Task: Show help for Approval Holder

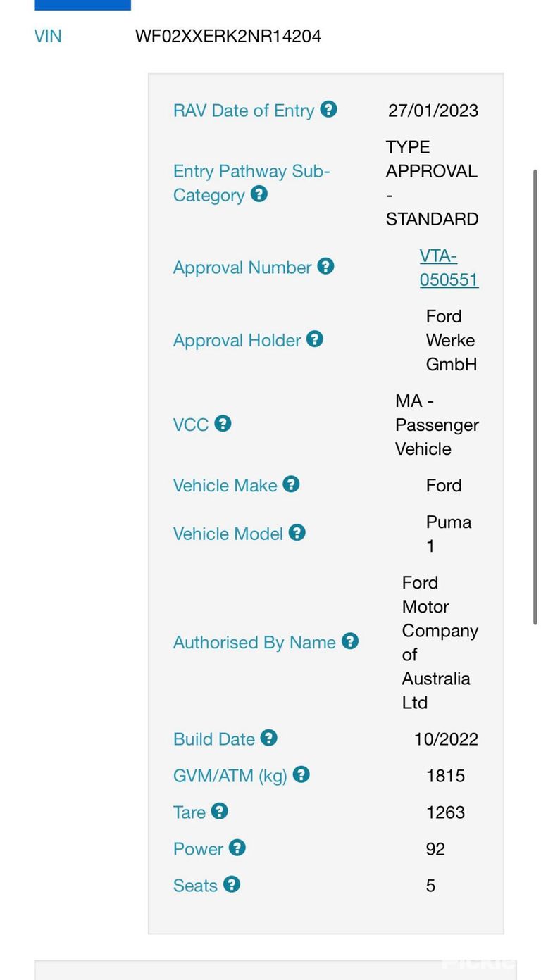Action: click(x=315, y=339)
